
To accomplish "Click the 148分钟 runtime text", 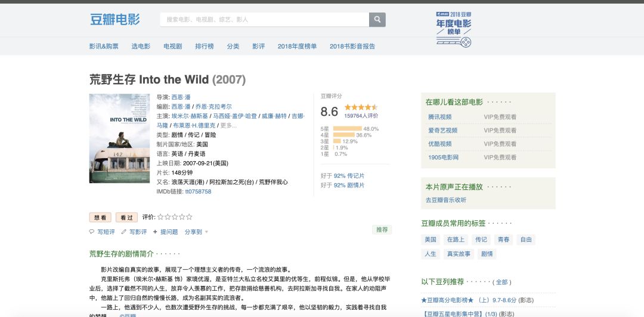I will click(x=182, y=173).
